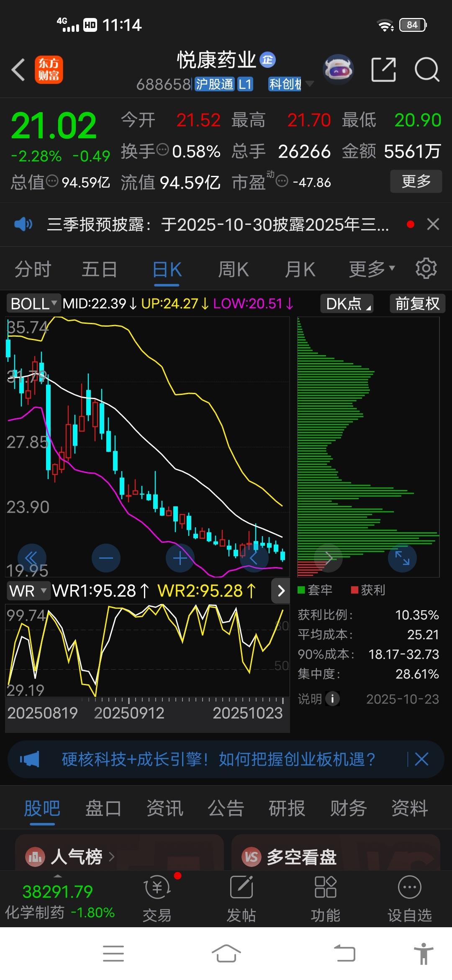Tap the 沪股通 tag
This screenshot has height=980, width=452.
pyautogui.click(x=214, y=84)
